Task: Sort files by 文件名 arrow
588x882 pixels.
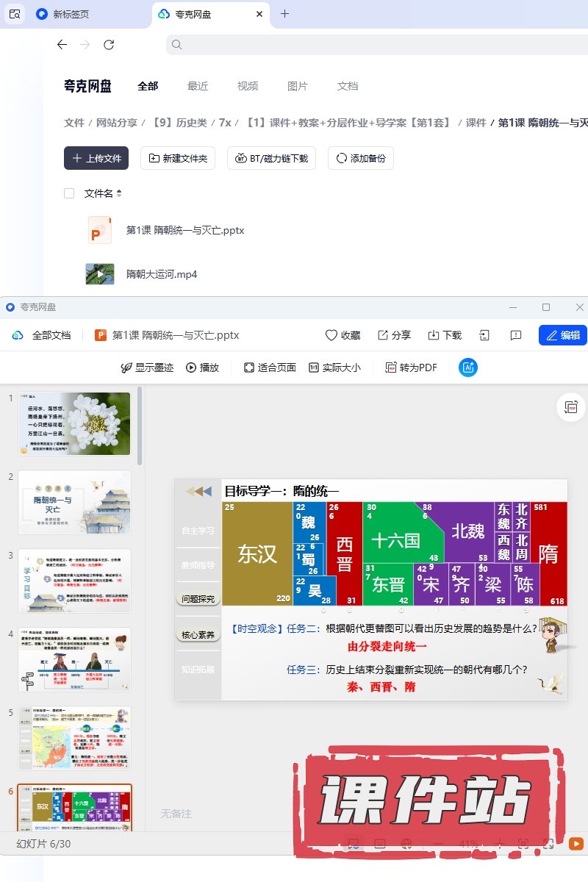Action: (119, 193)
